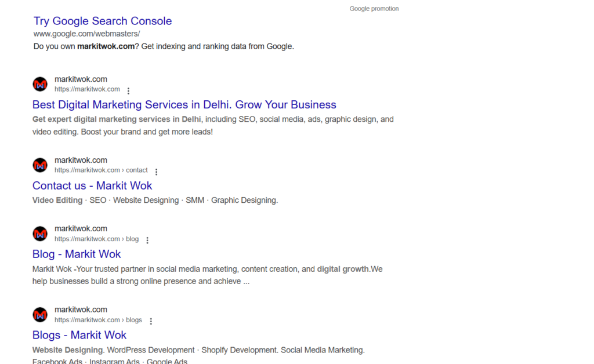Image resolution: width=594 pixels, height=364 pixels.
Task: Open the 'Try Google Search Console' link
Action: point(103,21)
